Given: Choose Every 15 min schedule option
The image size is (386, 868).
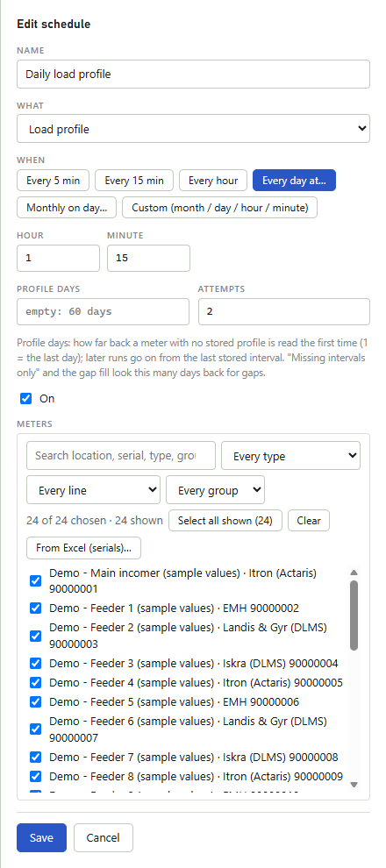Looking at the screenshot, I should coord(134,181).
